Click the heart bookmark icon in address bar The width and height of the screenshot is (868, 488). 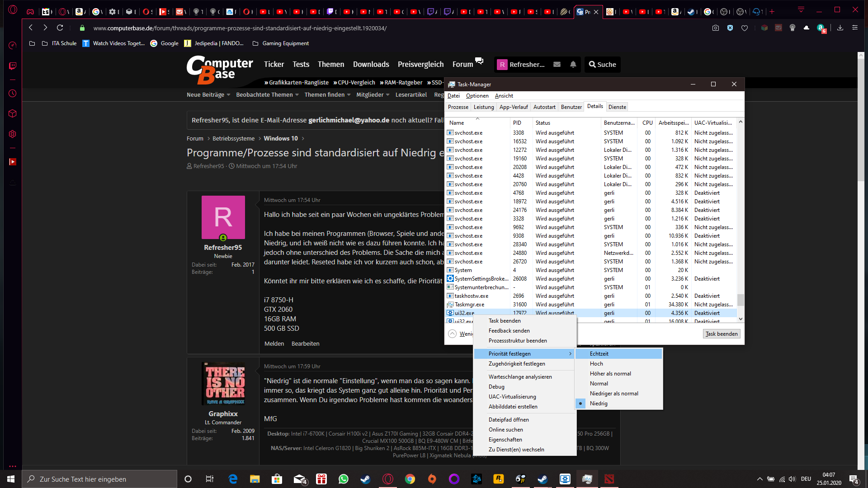click(x=745, y=28)
